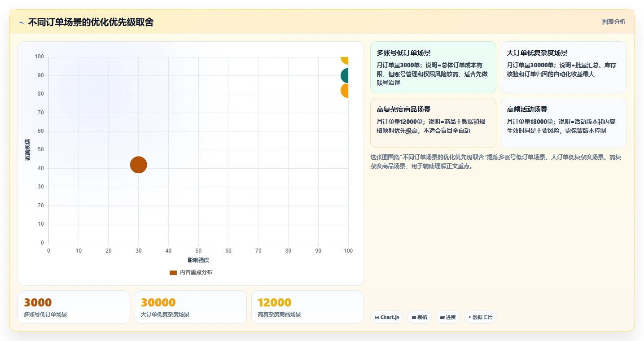Click the description paragraph starting 这张图围绕
644x341 pixels.
(495, 162)
